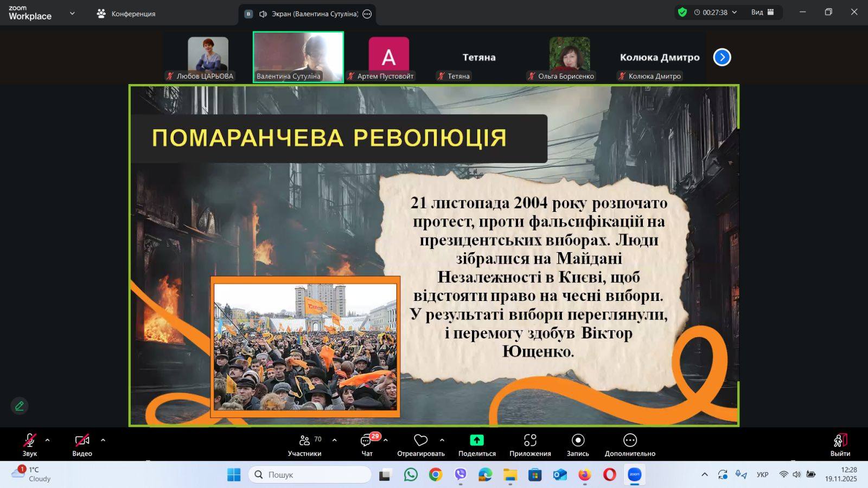
Task: Unmute microphone using the Звук button
Action: tap(30, 445)
